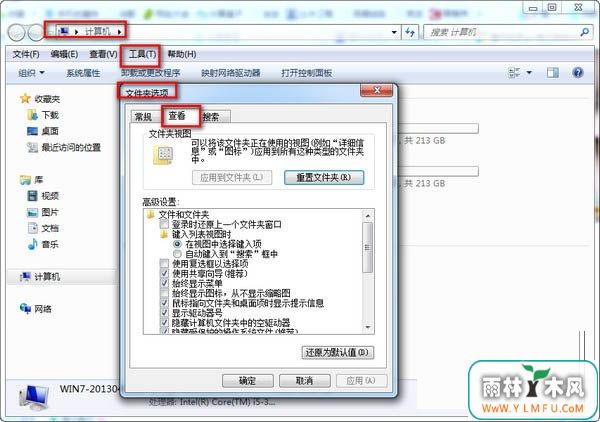Click 打开控制面板 in toolbar
This screenshot has height=422, width=600.
coord(307,73)
